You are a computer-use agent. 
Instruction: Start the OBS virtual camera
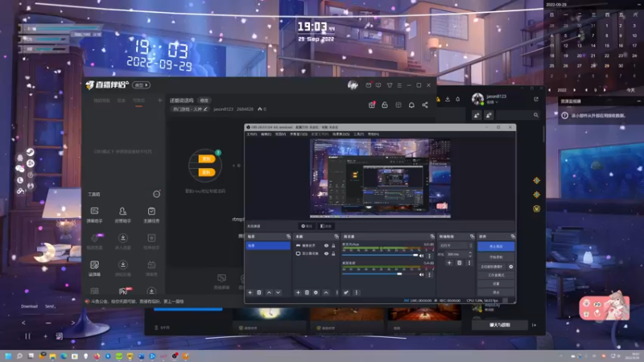click(492, 267)
